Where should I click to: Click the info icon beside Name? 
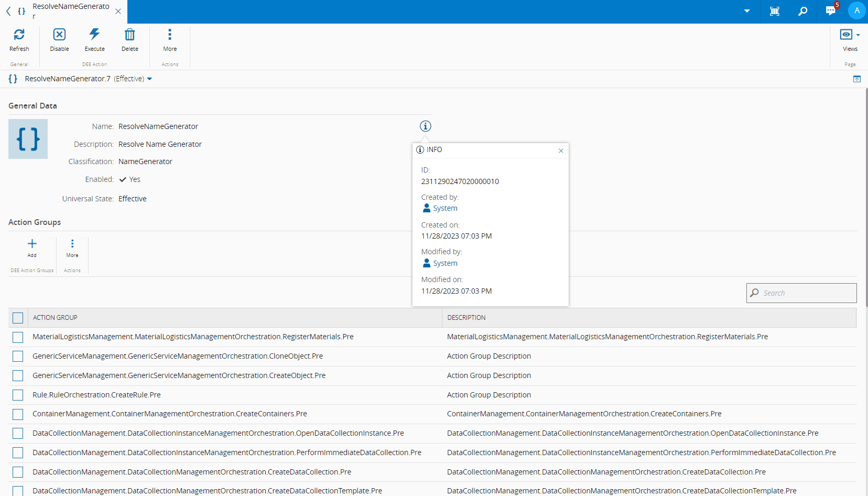point(425,126)
